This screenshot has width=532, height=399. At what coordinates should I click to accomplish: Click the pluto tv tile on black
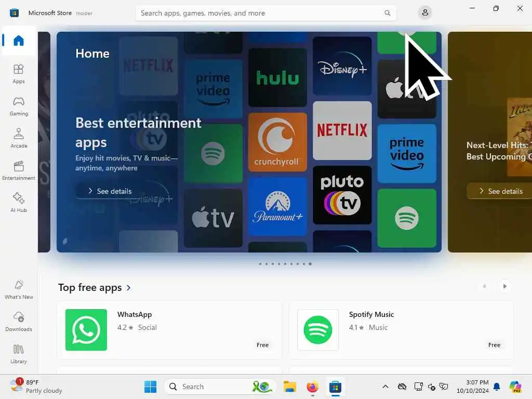[342, 195]
